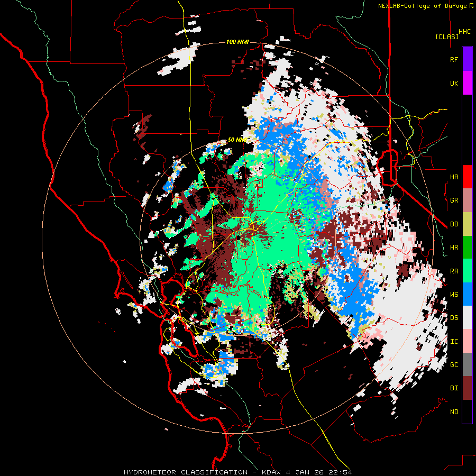The height and width of the screenshot is (476, 476).
Task: Click the UK legend label
Action: tap(454, 83)
